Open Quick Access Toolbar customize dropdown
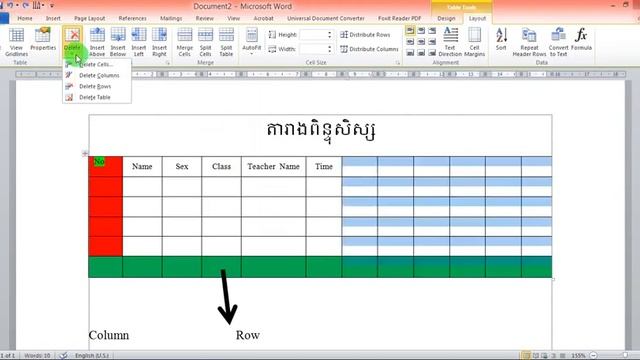 click(52, 6)
